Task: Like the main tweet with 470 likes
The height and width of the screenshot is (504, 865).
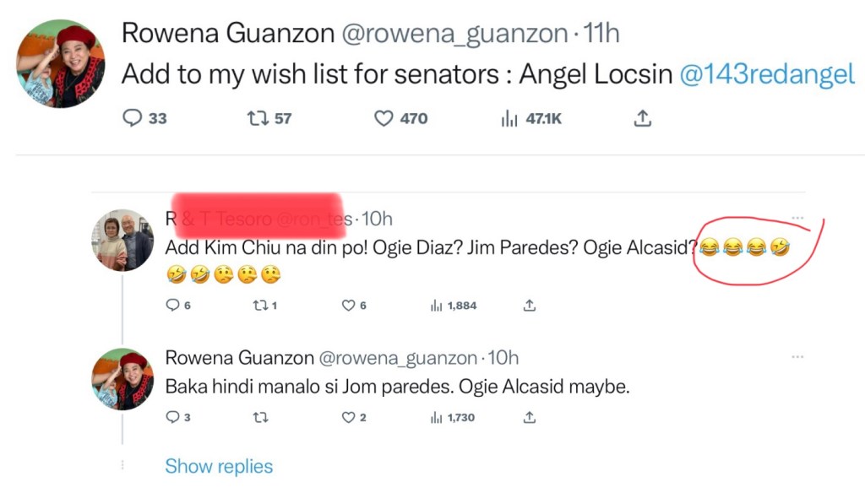Action: point(384,119)
